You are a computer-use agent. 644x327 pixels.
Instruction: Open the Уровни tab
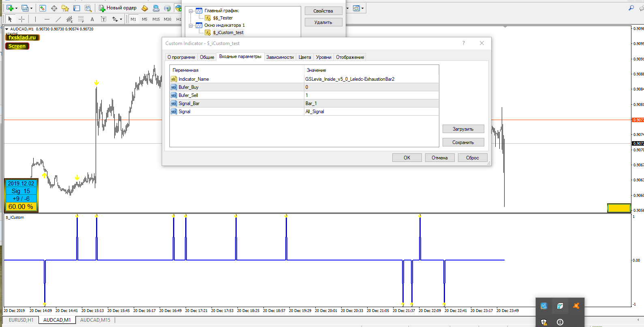tap(323, 57)
